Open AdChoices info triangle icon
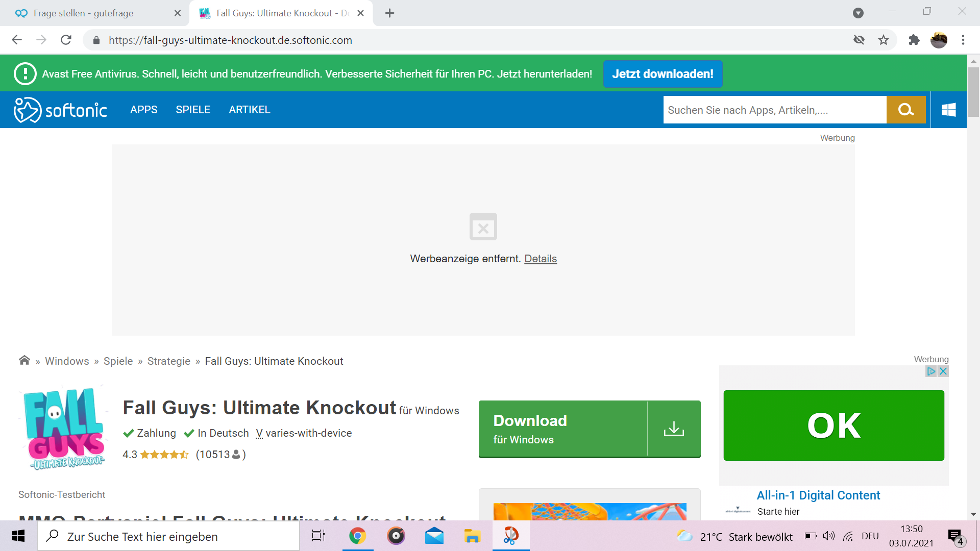Viewport: 980px width, 551px height. pyautogui.click(x=931, y=371)
